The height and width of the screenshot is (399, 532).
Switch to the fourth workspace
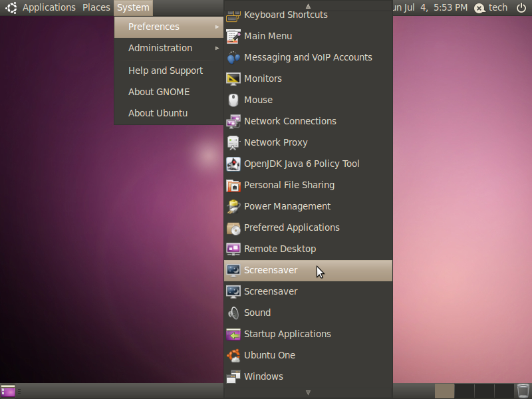coord(504,391)
